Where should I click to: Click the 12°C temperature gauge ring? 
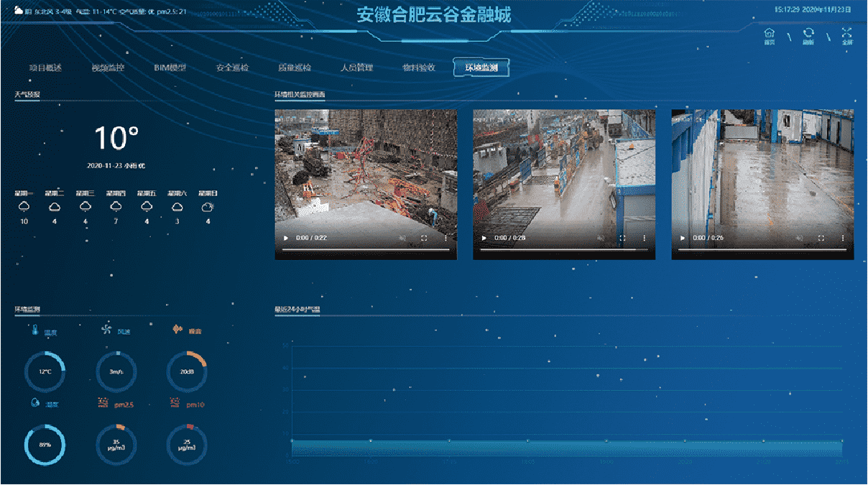45,371
